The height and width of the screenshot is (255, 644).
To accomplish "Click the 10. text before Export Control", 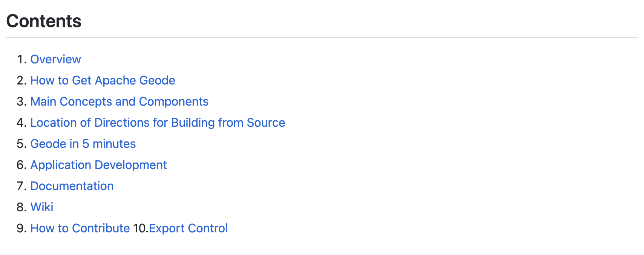I will tap(141, 228).
